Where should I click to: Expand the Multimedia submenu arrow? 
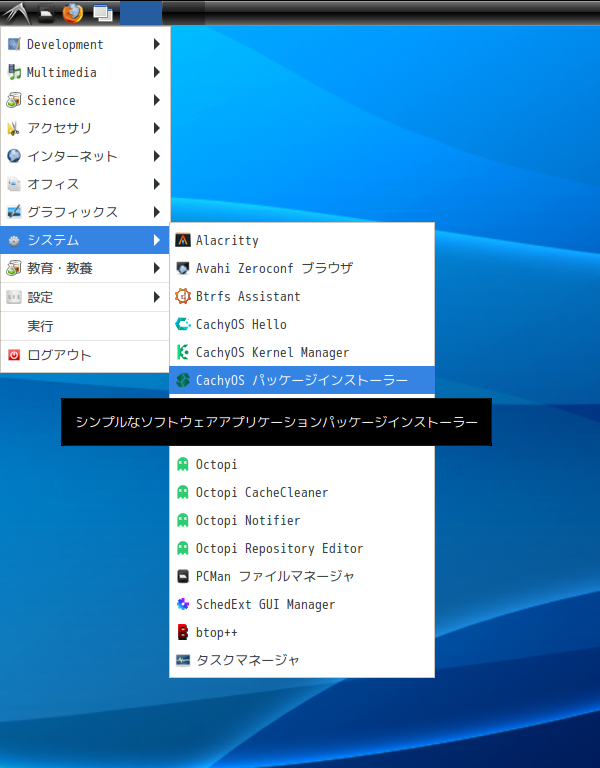point(157,72)
